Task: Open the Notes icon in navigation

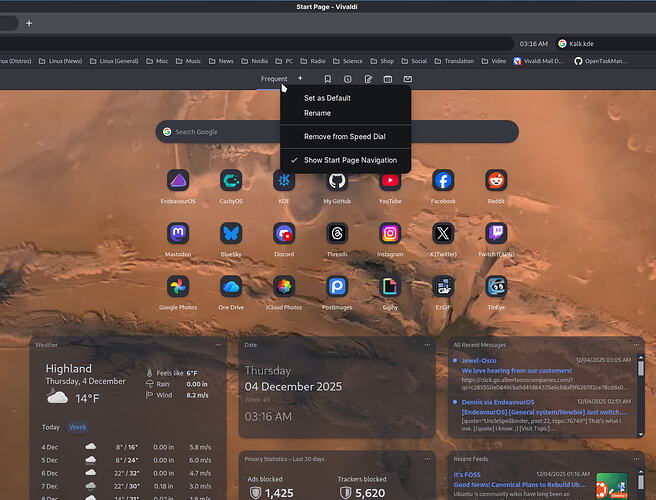Action: click(x=368, y=78)
